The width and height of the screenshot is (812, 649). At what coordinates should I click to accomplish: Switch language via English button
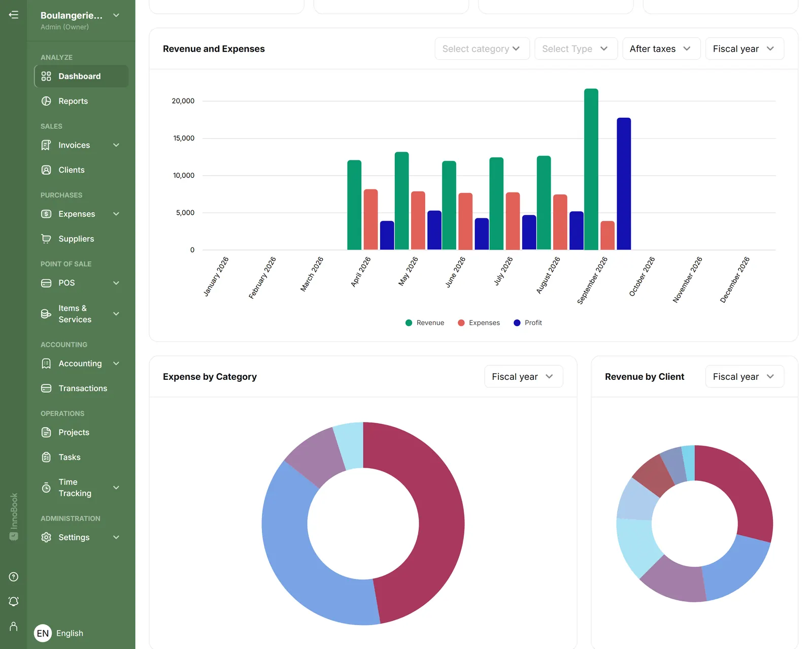[59, 633]
